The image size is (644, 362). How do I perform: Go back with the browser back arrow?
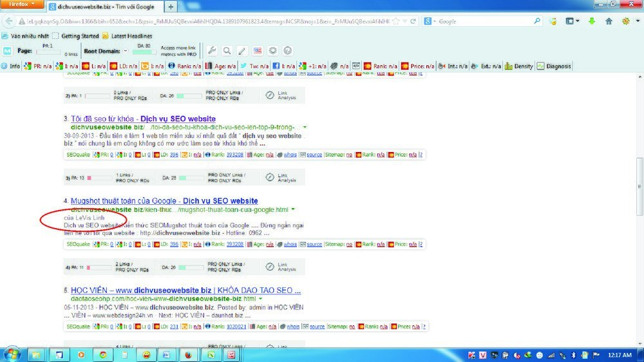[9, 21]
